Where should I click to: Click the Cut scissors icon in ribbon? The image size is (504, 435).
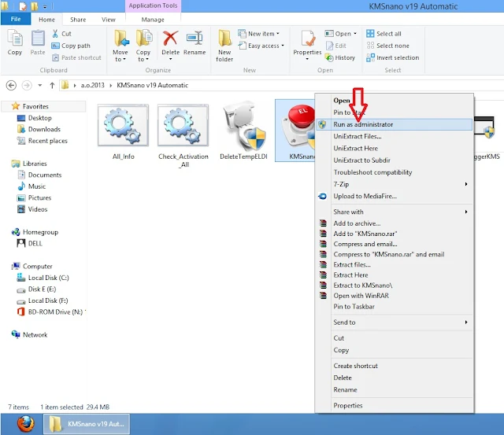55,33
